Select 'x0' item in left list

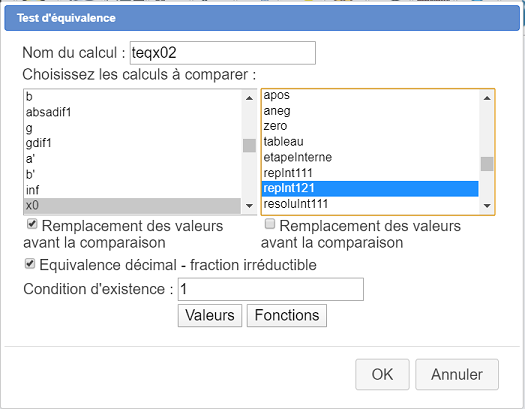point(133,205)
